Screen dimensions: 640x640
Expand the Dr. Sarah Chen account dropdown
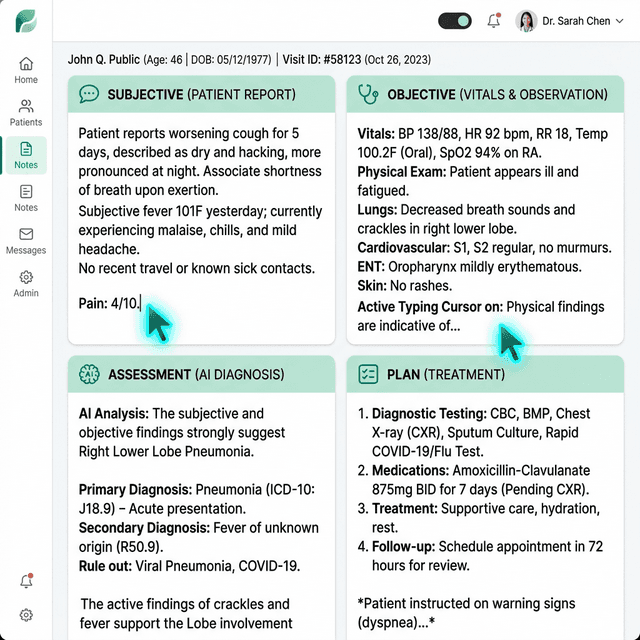pyautogui.click(x=620, y=21)
